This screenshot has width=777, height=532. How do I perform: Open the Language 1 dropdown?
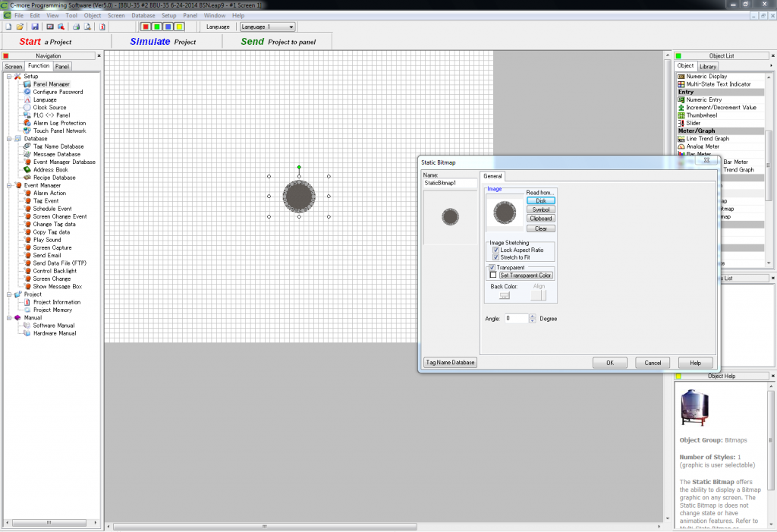290,25
